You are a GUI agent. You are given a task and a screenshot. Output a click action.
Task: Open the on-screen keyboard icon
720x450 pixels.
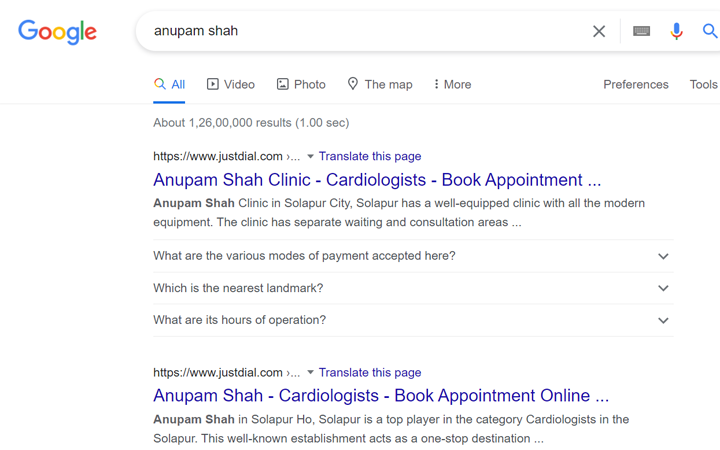pos(641,31)
